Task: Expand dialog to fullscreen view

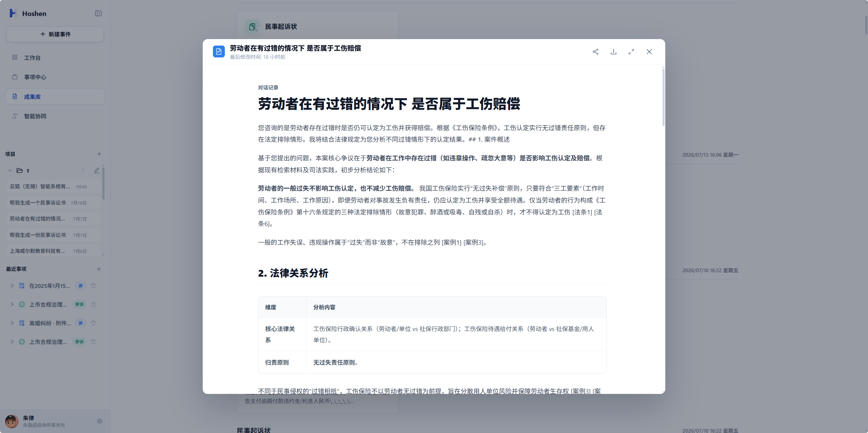Action: (x=631, y=52)
